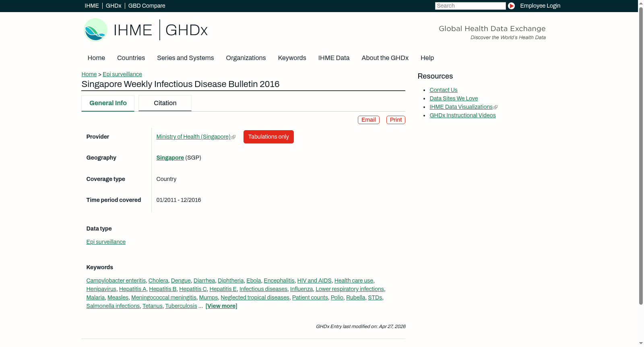Open the Patient counts keyword
The image size is (644, 347).
click(x=310, y=298)
